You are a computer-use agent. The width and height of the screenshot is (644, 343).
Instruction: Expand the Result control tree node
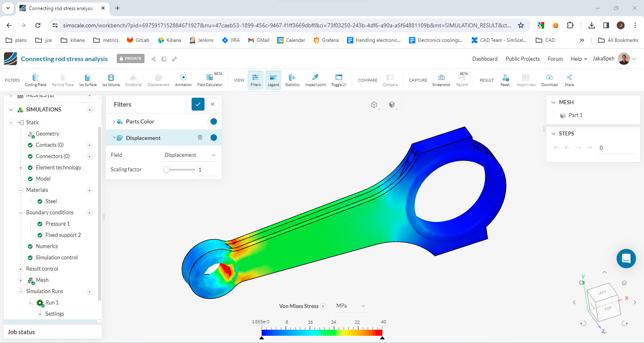point(21,269)
